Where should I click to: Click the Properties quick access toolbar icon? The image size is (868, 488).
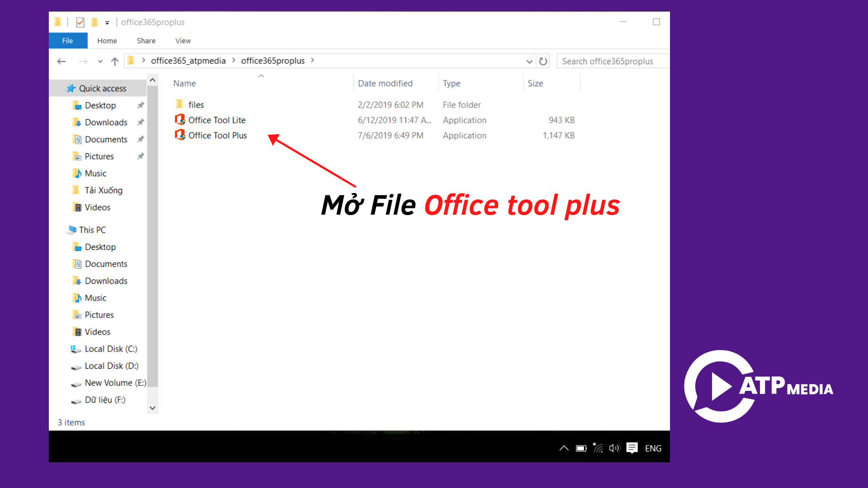80,22
